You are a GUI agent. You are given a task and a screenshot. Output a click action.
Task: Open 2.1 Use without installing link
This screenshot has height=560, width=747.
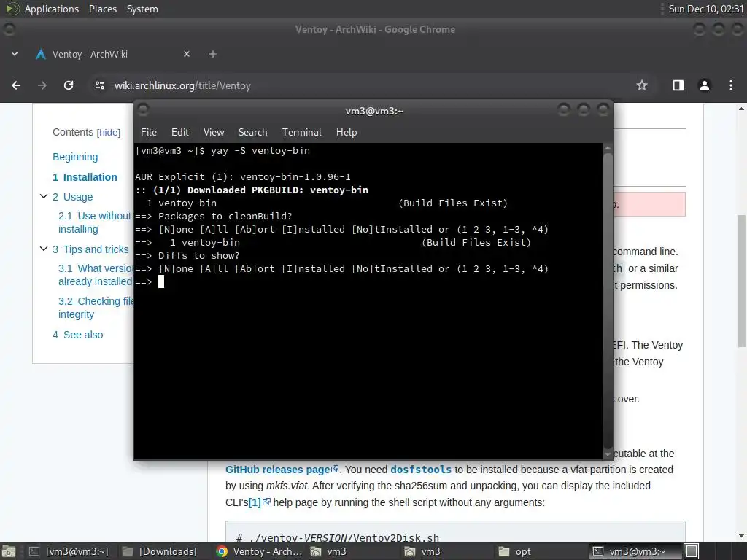click(x=95, y=222)
